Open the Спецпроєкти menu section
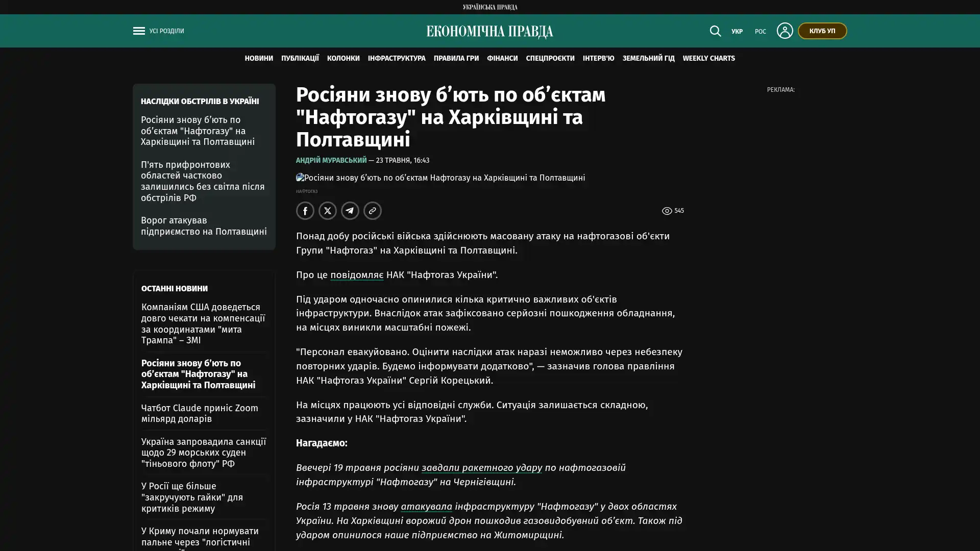Image resolution: width=980 pixels, height=551 pixels. pyautogui.click(x=550, y=59)
